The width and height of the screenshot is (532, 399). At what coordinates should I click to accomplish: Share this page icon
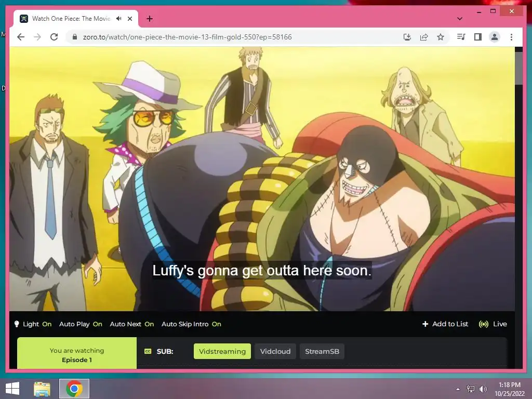pos(424,37)
